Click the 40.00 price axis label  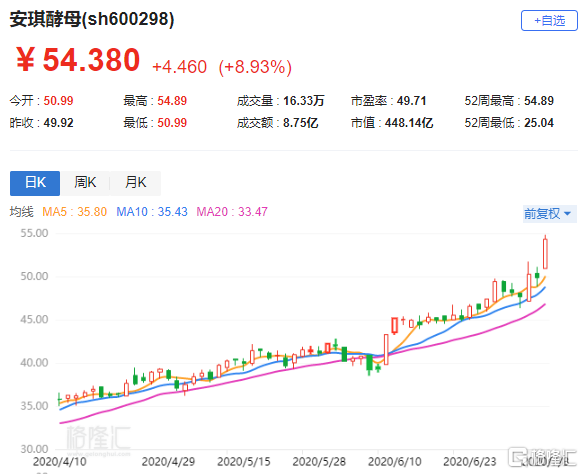[34, 363]
